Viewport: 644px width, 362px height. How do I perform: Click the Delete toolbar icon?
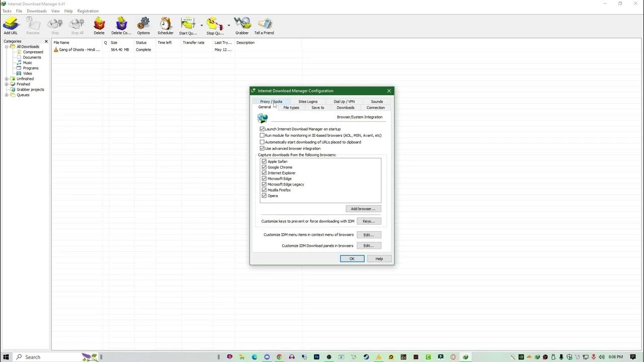coord(99,26)
